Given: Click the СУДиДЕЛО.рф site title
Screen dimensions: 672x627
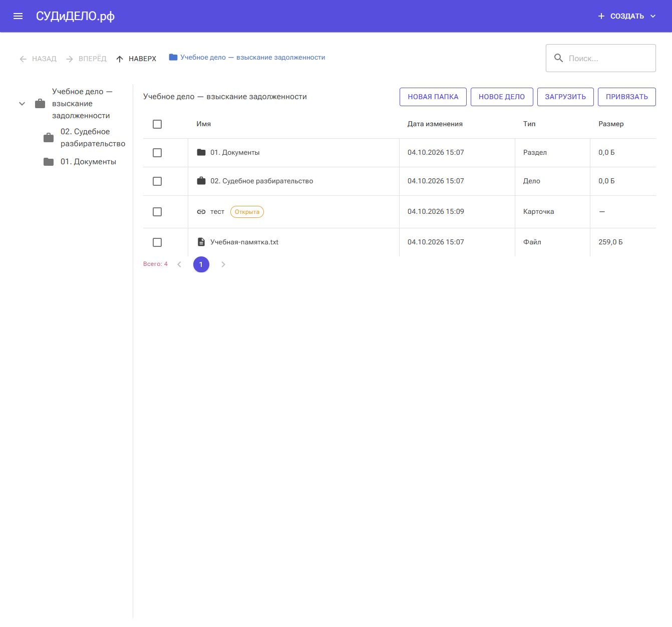Looking at the screenshot, I should click(x=75, y=16).
